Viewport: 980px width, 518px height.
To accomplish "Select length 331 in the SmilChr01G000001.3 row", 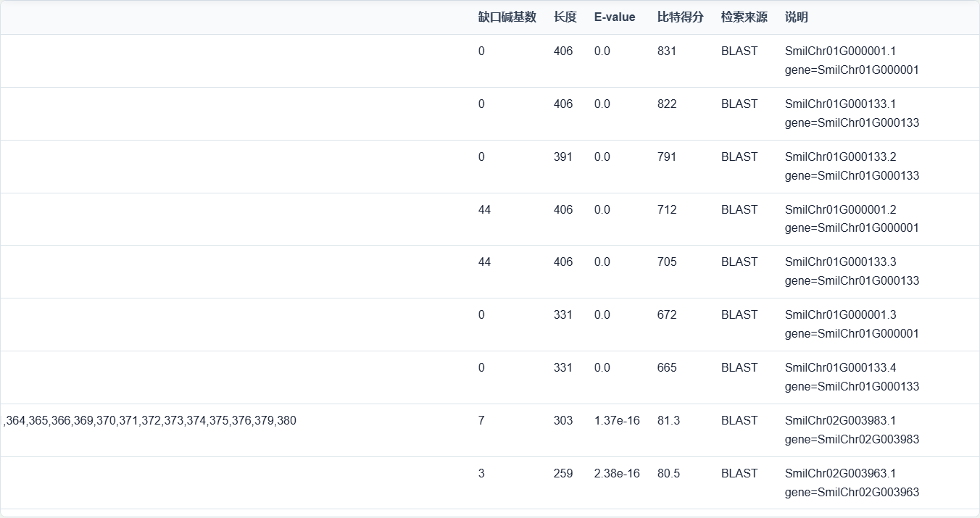I will tap(563, 315).
